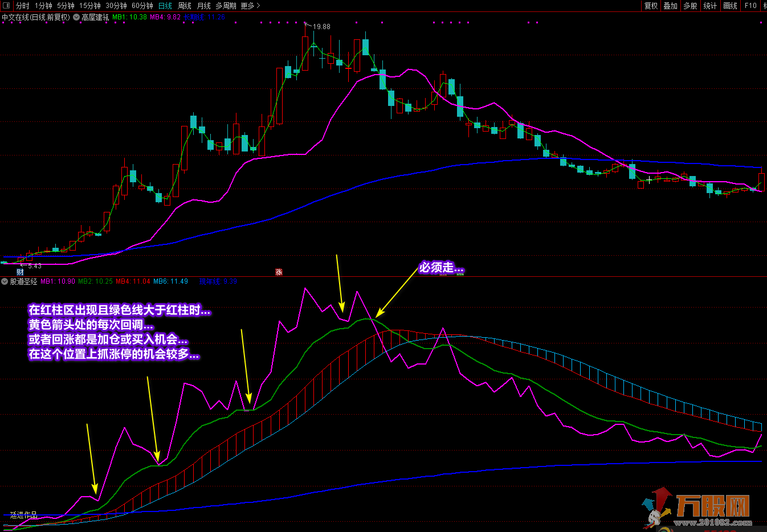
Task: Click the 股道圣经 indicator name
Action: (x=23, y=281)
